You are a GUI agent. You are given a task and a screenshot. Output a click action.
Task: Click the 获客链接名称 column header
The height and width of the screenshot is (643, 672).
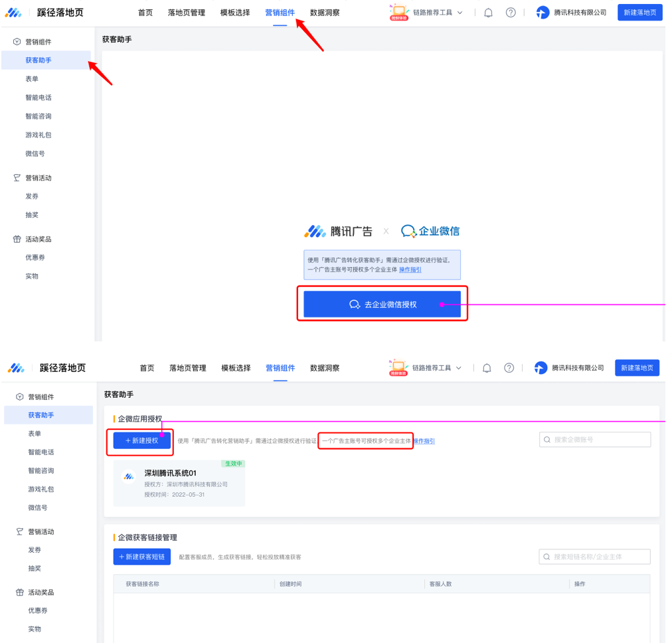tap(143, 584)
